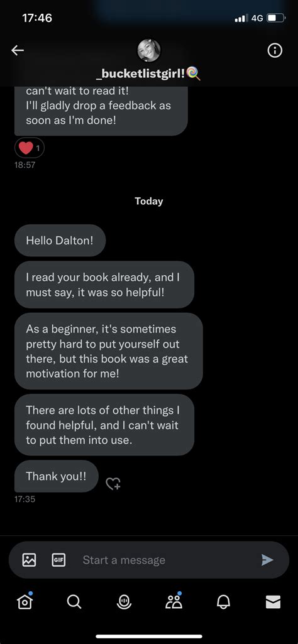This screenshot has height=644, width=298.
Task: Open Communities people tab
Action: (174, 601)
